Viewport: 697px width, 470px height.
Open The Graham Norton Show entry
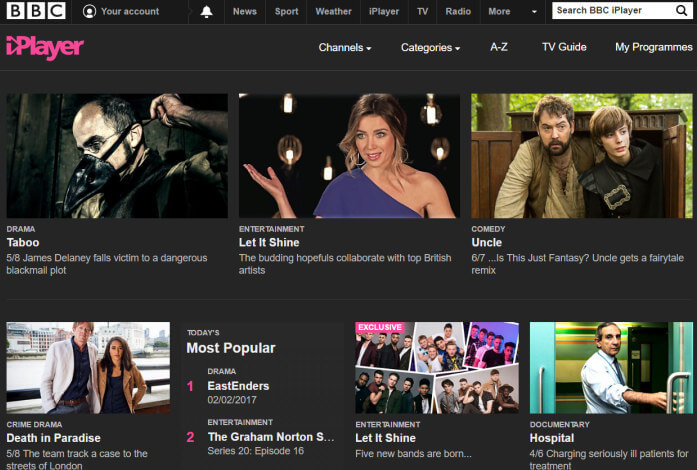271,437
